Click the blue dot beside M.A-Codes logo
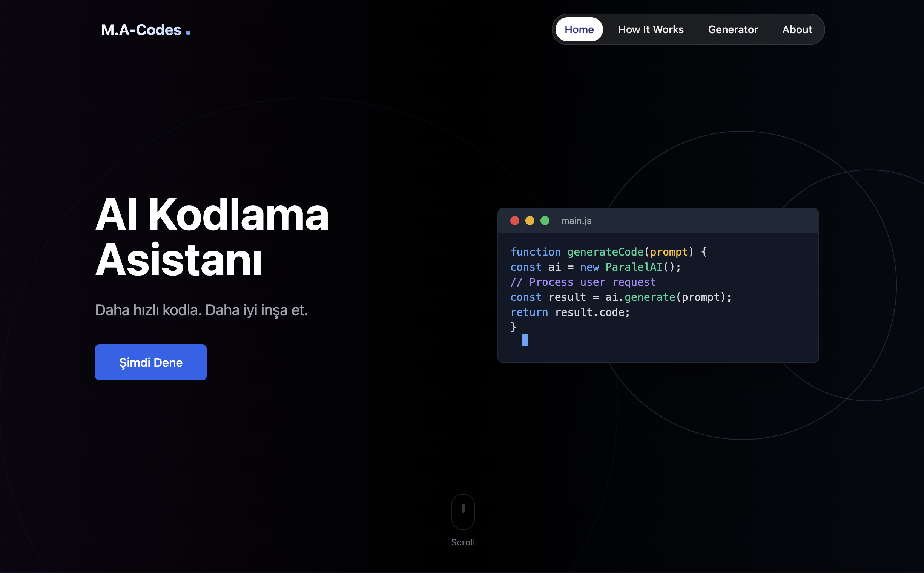This screenshot has height=573, width=924. (x=188, y=33)
